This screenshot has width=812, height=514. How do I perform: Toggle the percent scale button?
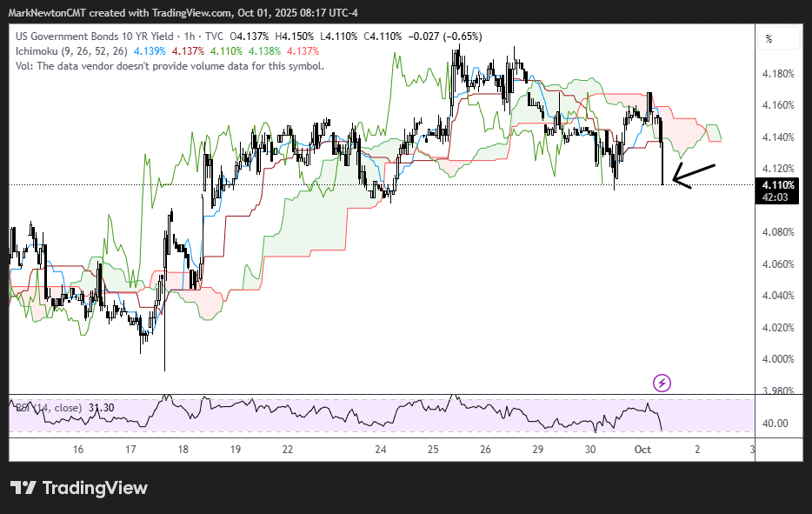769,39
